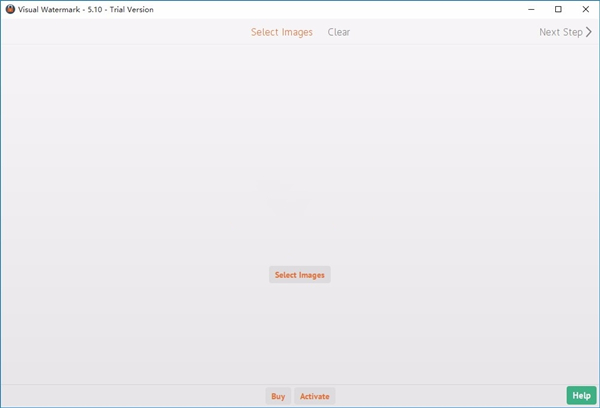Maximize the Visual Watermark window
The height and width of the screenshot is (408, 600).
558,9
